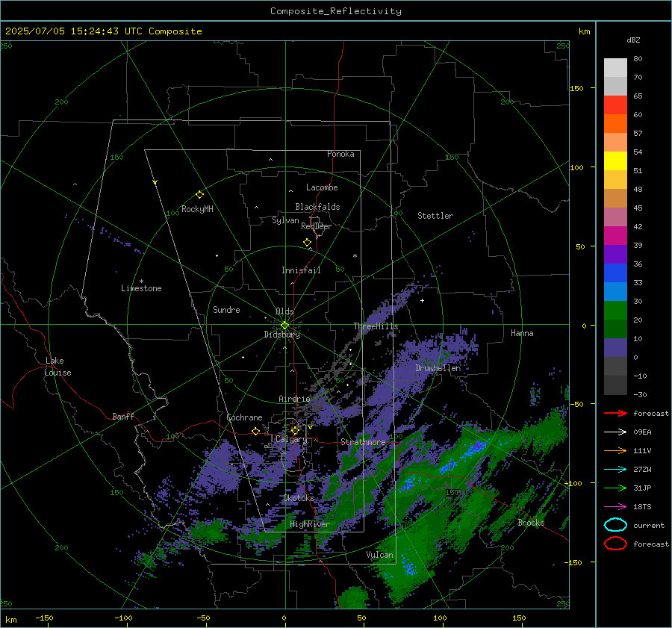Screen dimensions: 672x628
Task: Click the Innisfail city label
Action: 301,270
